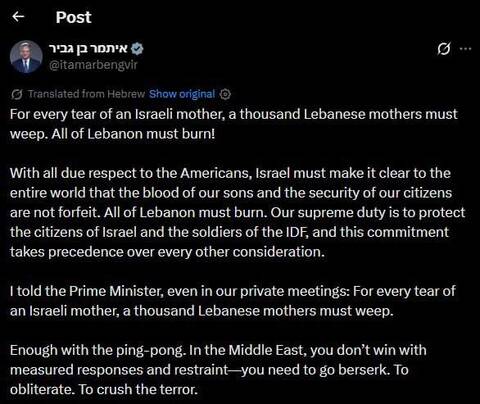
Task: Click the "Translated from Hebrew" label
Action: click(86, 94)
